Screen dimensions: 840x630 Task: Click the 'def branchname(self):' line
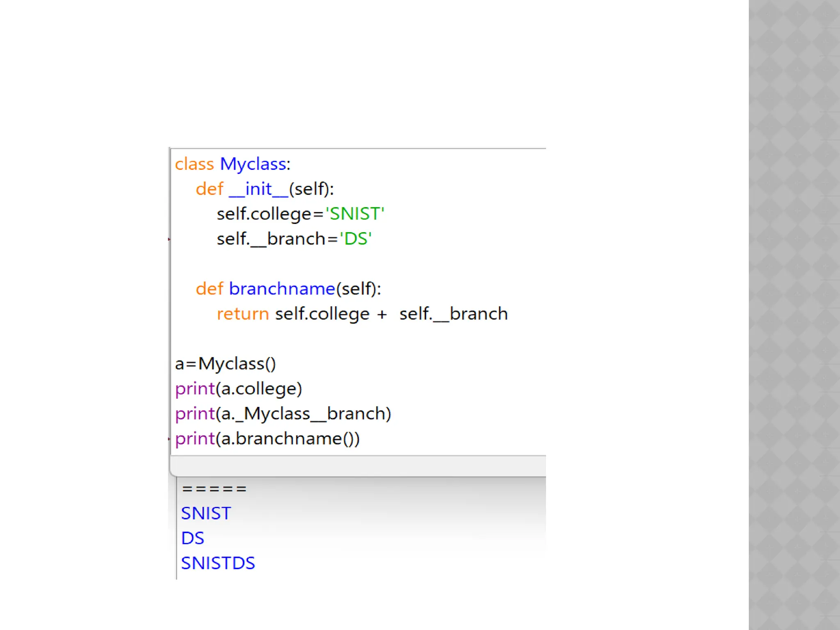pos(288,289)
